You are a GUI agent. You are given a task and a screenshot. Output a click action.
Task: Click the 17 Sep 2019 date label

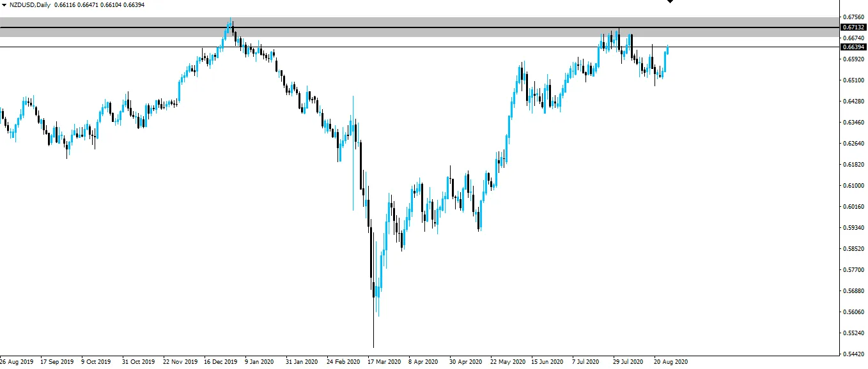click(57, 362)
